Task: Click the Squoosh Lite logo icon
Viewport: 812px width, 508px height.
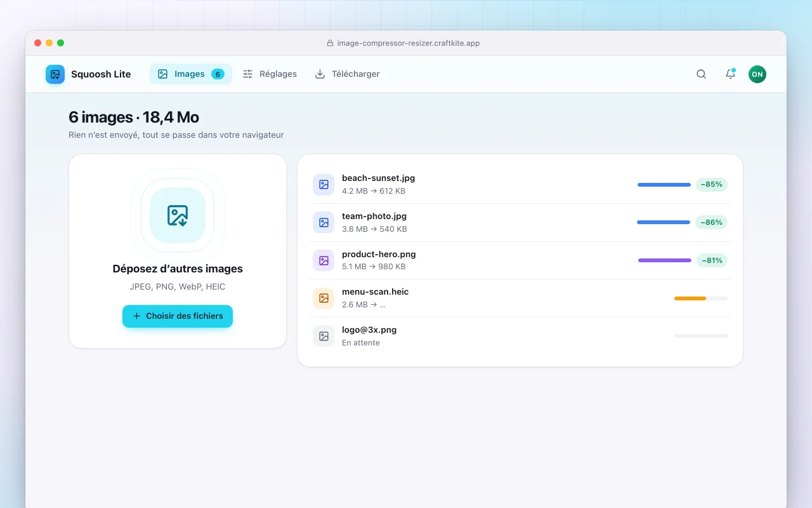Action: tap(55, 74)
